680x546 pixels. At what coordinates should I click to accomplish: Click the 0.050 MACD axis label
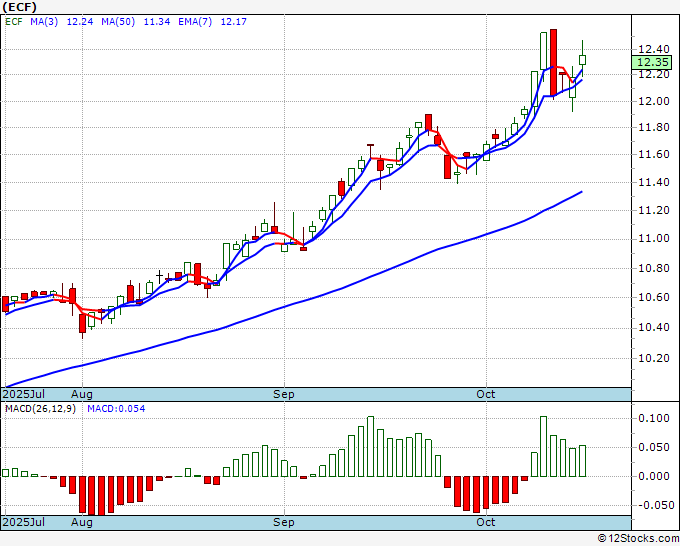pos(654,448)
